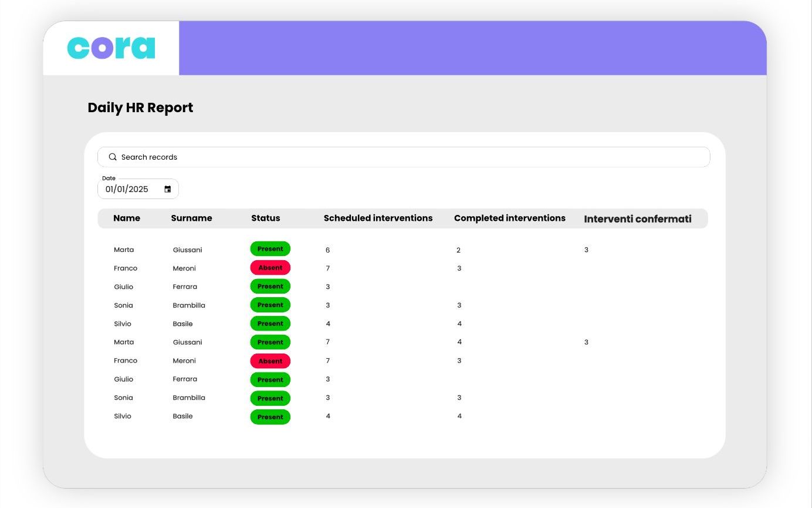Click the Daily HR Report heading
This screenshot has width=812, height=508.
coord(140,107)
